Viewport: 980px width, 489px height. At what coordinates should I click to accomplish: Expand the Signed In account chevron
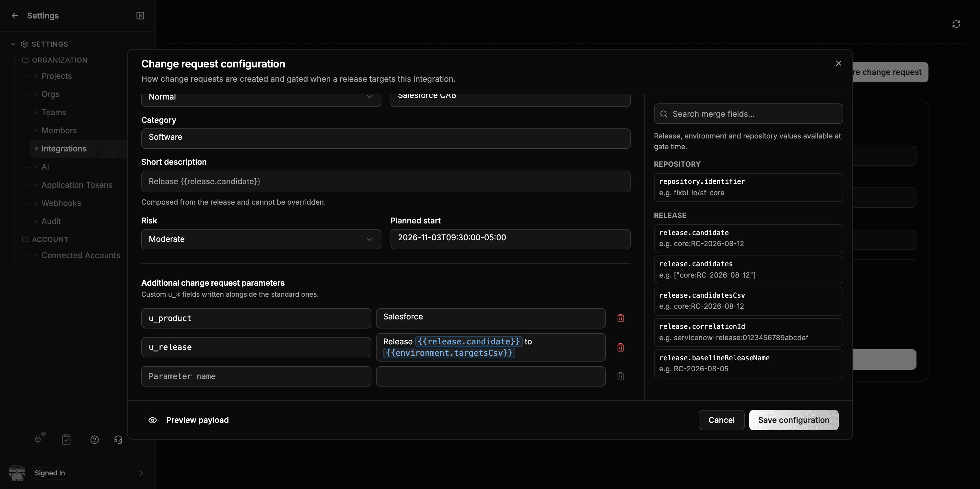(141, 473)
